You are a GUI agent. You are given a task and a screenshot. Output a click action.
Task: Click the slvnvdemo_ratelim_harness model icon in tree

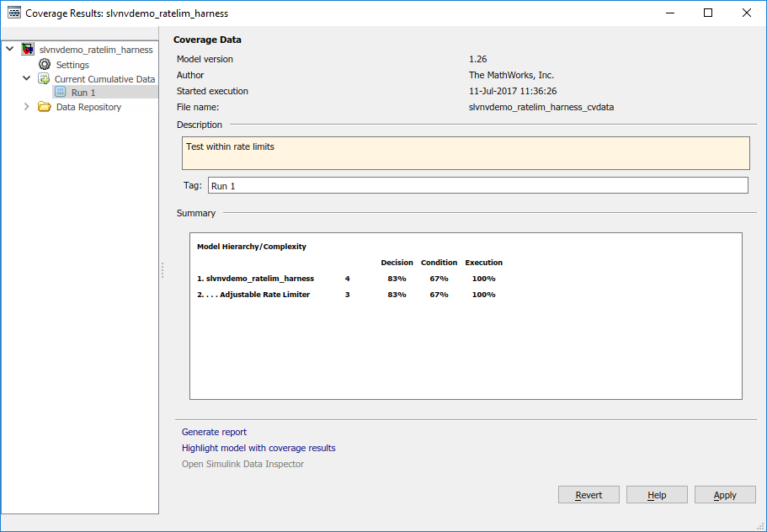28,50
